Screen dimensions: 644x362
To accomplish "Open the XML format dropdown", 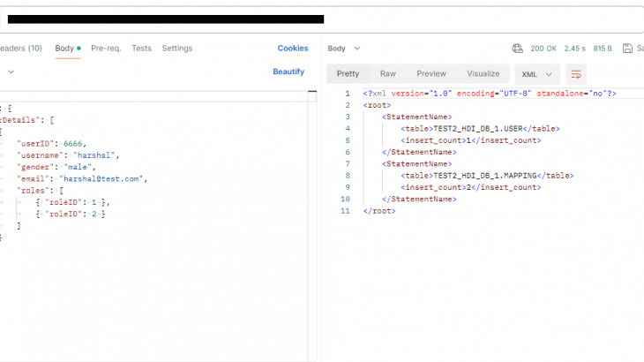I will [538, 74].
